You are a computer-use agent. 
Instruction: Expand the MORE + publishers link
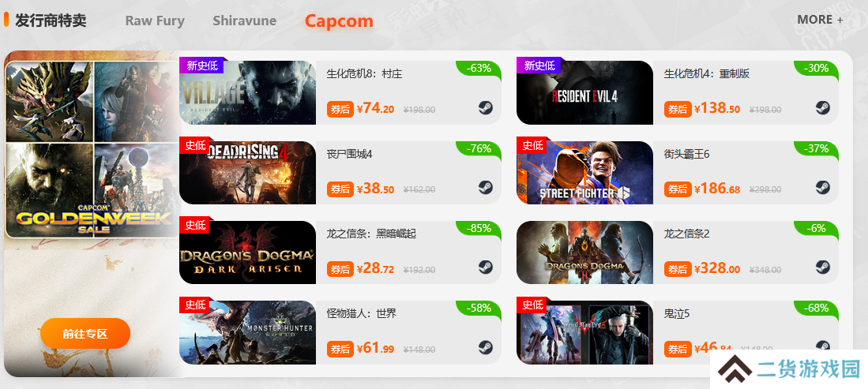(821, 20)
